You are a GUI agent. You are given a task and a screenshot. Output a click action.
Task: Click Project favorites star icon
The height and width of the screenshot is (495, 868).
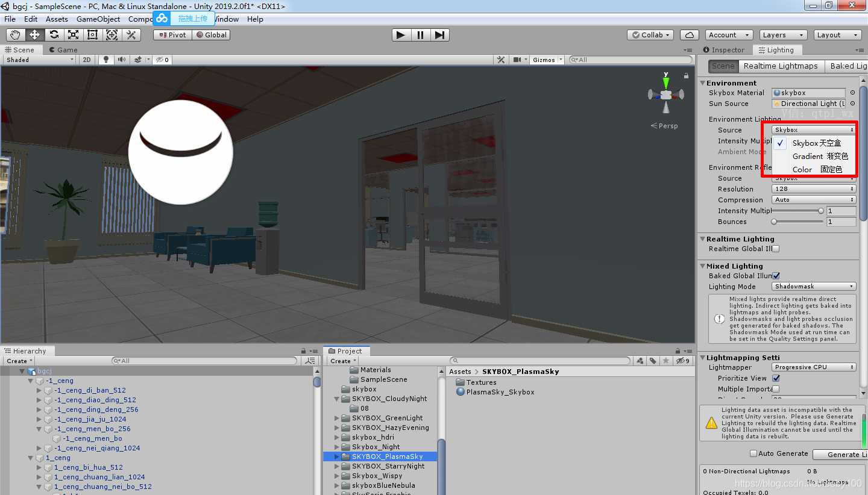tap(665, 361)
